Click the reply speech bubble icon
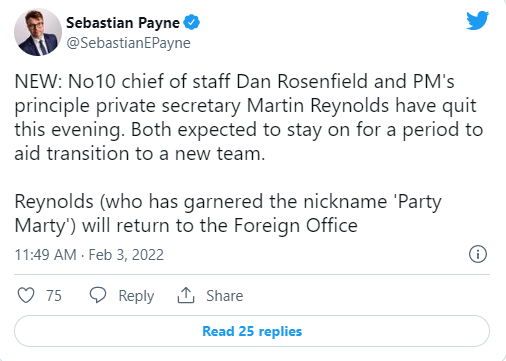This screenshot has width=506, height=361. tap(98, 295)
